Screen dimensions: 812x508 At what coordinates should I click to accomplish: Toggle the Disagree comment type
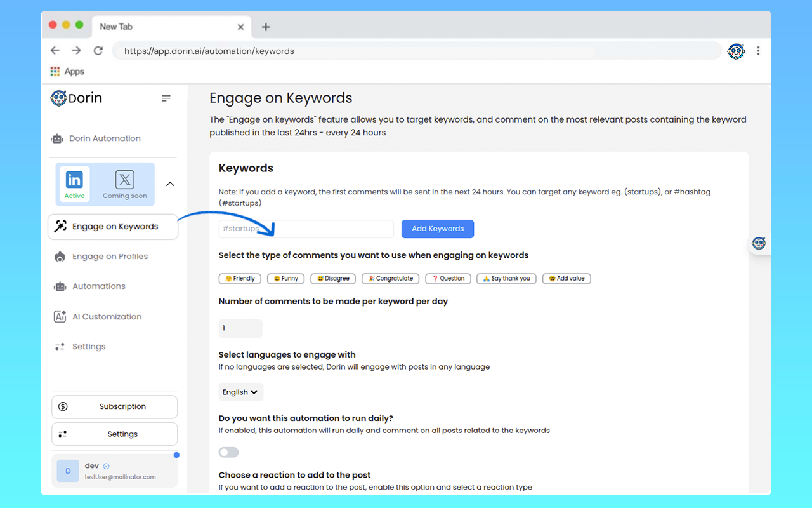coord(334,278)
